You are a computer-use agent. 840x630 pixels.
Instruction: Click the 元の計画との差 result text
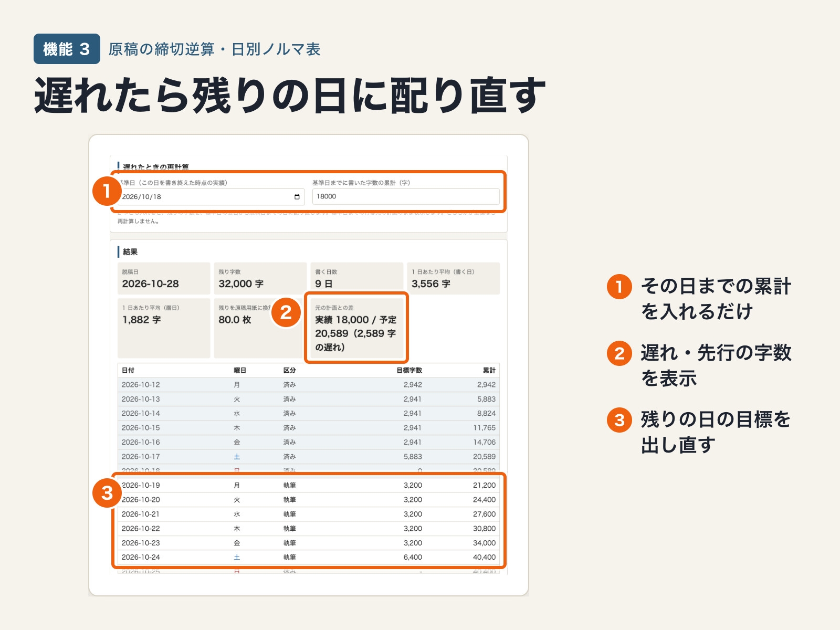(x=356, y=333)
